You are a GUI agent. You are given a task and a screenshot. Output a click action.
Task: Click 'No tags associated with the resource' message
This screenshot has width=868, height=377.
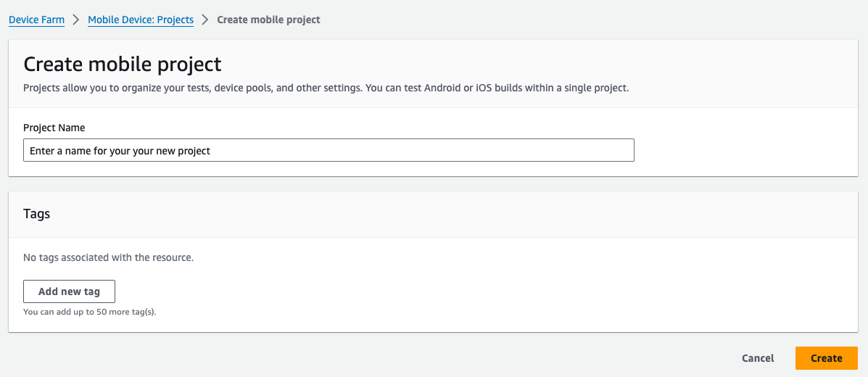coord(109,257)
